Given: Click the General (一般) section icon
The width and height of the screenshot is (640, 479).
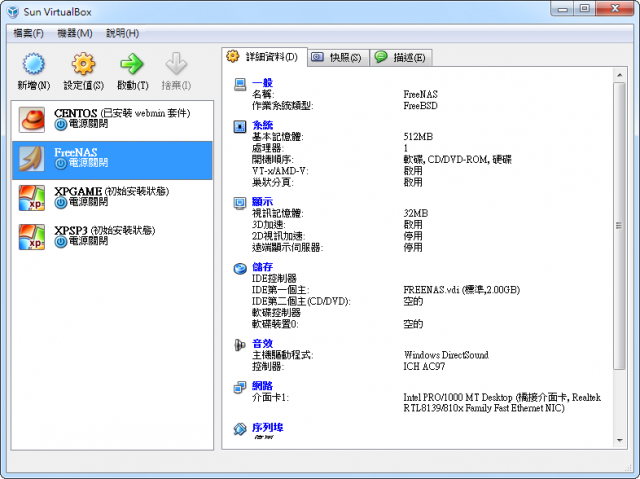Looking at the screenshot, I should pos(240,84).
